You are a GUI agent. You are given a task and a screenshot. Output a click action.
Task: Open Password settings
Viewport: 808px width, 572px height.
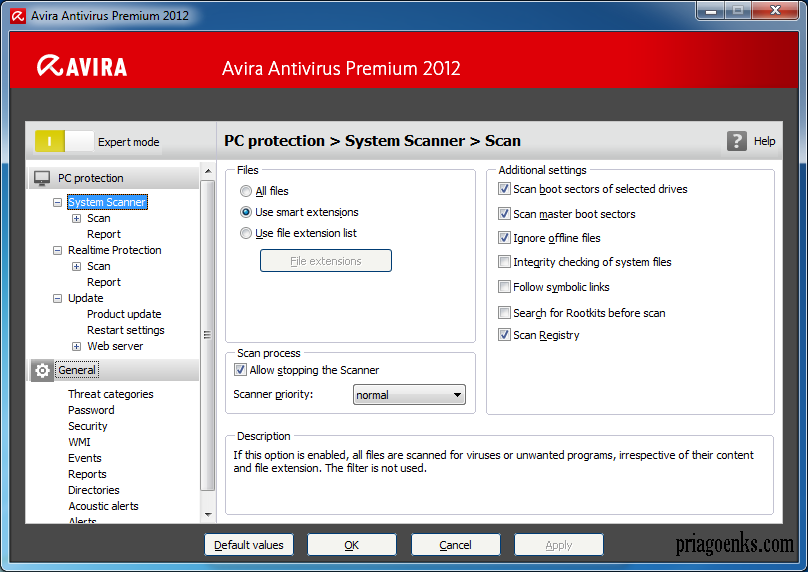91,410
